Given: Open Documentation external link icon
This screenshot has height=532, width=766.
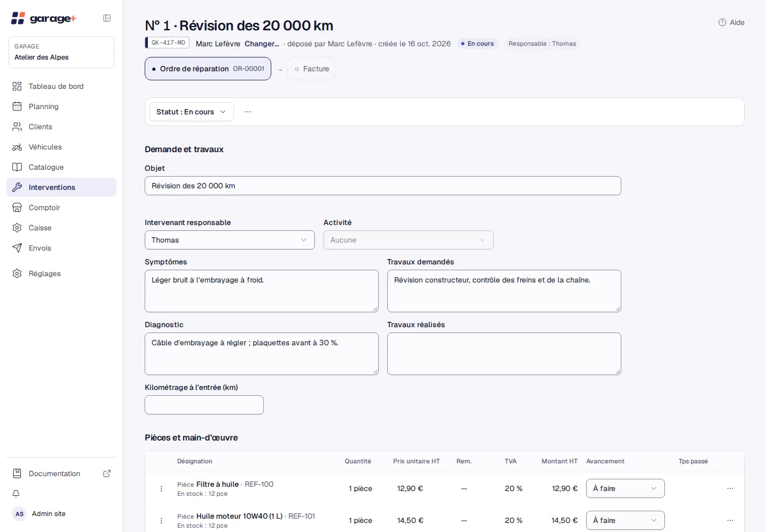Looking at the screenshot, I should 107,473.
